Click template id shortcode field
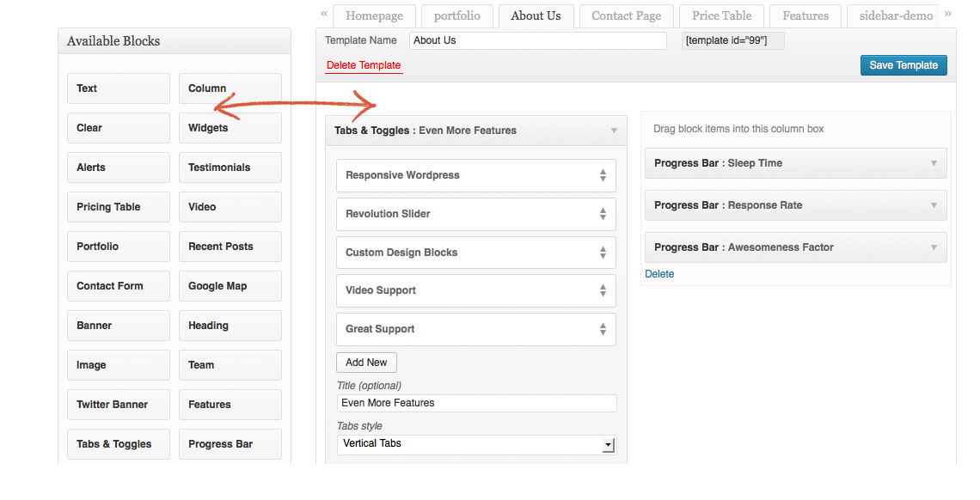The height and width of the screenshot is (500, 980). pyautogui.click(x=732, y=40)
